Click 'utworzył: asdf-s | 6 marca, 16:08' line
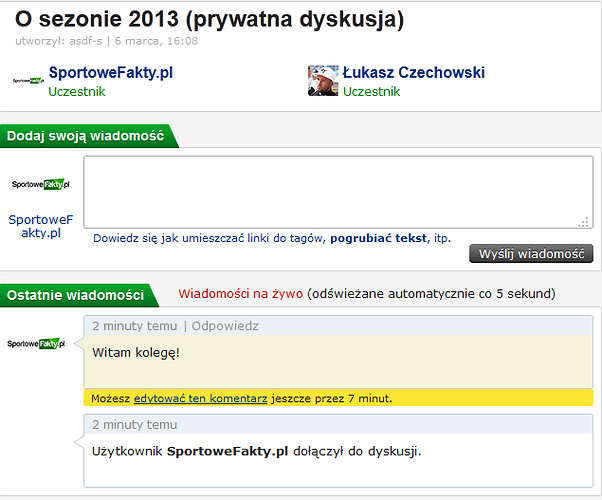 tap(107, 41)
